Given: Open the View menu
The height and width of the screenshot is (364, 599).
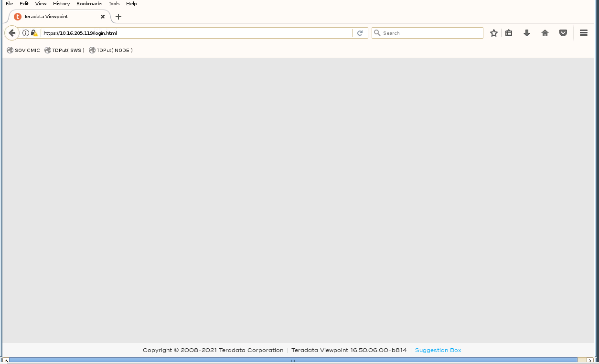Looking at the screenshot, I should [x=41, y=3].
